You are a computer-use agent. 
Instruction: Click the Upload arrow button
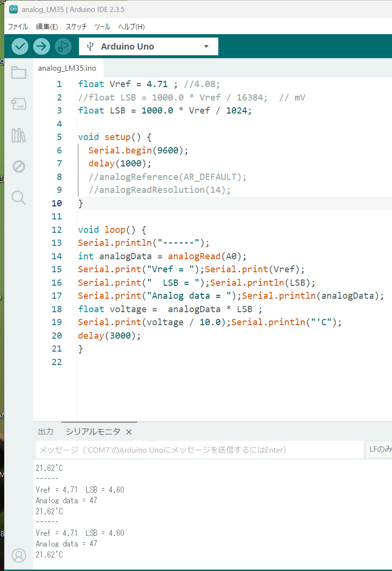coord(41,47)
